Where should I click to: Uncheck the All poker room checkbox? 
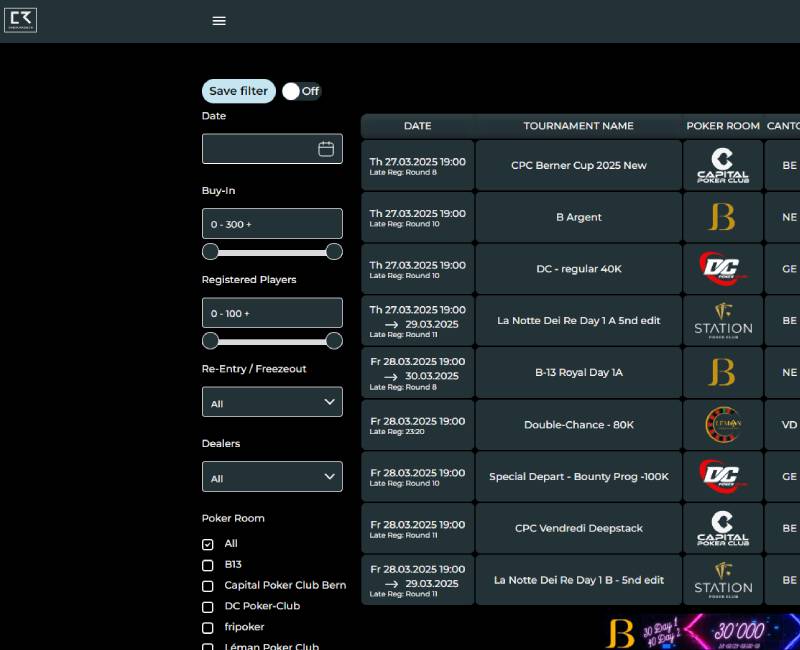click(x=208, y=545)
